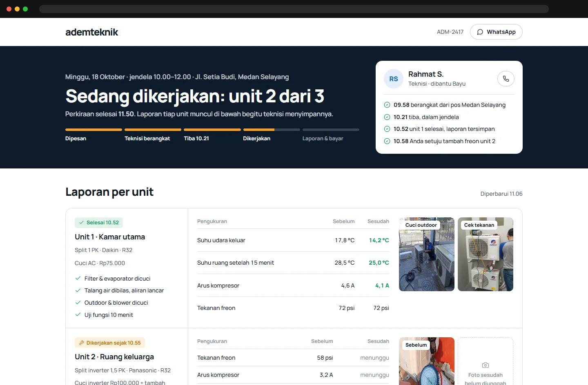Click the Dikerjakan sejak 10.55 badge

pyautogui.click(x=110, y=343)
